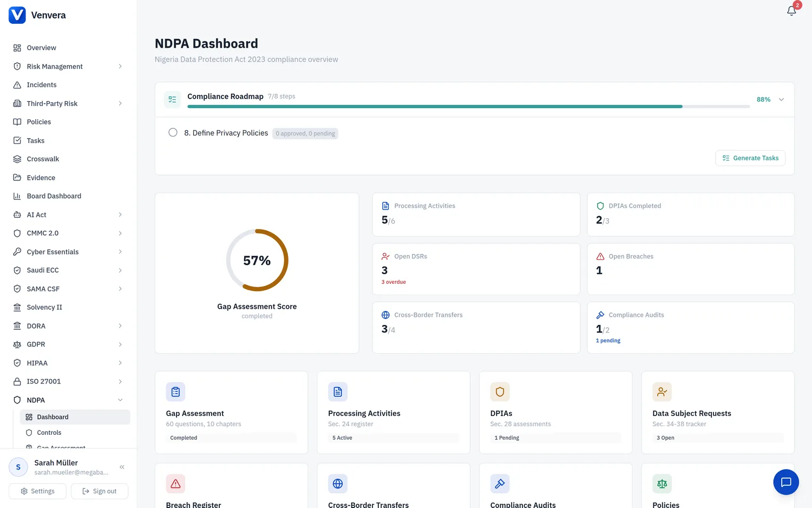This screenshot has height=508, width=812.
Task: Click the Policies card scales icon
Action: tap(662, 484)
